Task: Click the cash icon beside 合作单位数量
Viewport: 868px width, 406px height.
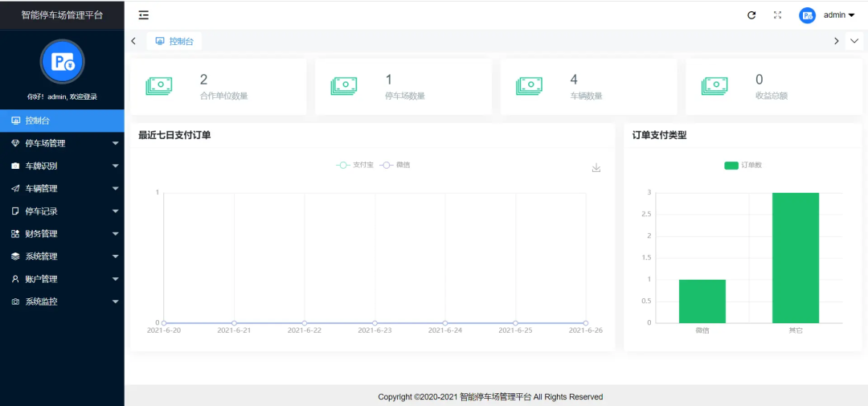Action: 159,86
